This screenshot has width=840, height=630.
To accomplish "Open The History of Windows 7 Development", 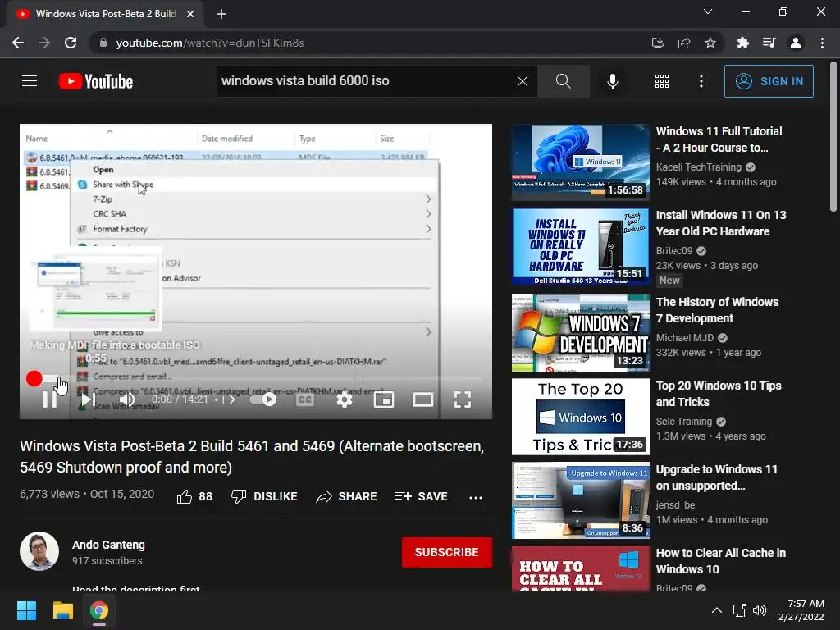I will 717,309.
